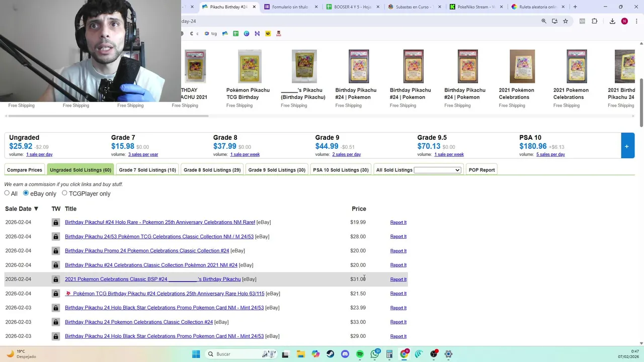Image resolution: width=644 pixels, height=362 pixels.
Task: Open the Grade 9 Sold Listings (30) tab
Action: tap(277, 170)
